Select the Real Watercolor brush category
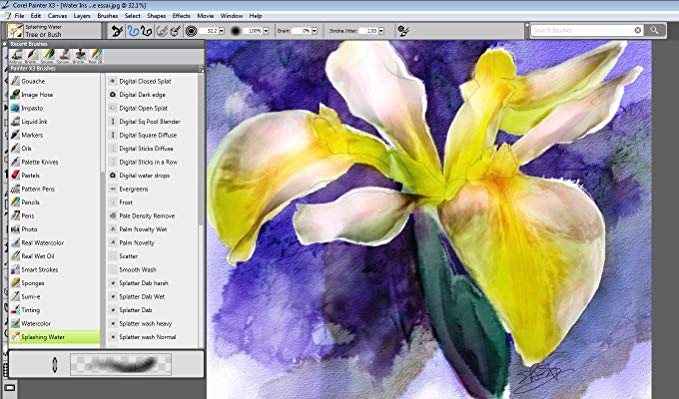This screenshot has width=679, height=399. pyautogui.click(x=55, y=243)
